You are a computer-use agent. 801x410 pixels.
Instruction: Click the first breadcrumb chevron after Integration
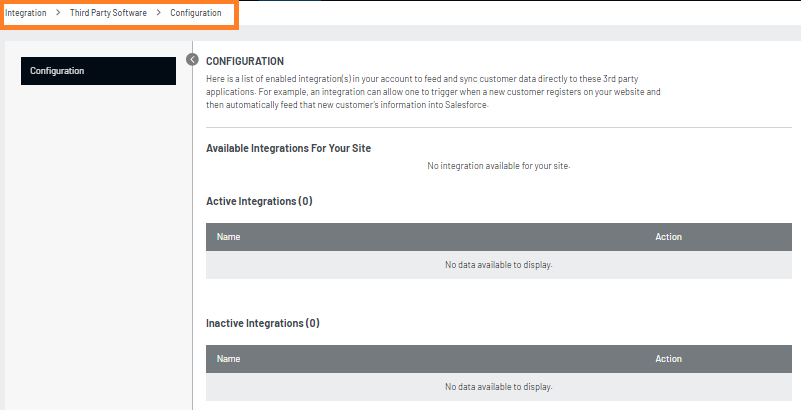pyautogui.click(x=58, y=13)
